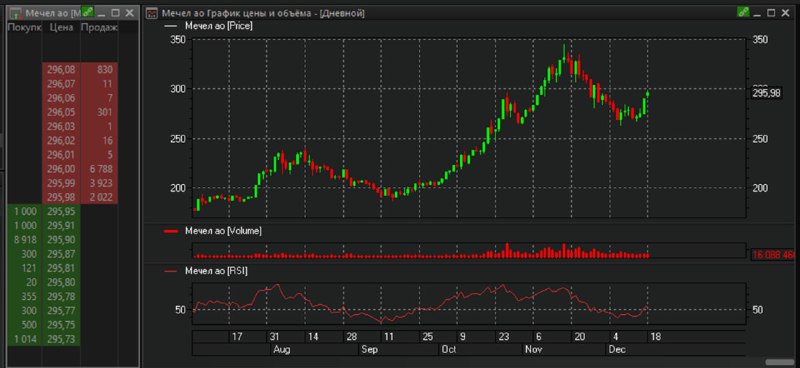800x368 pixels.
Task: Open the chart window's system icon
Action: pos(152,13)
